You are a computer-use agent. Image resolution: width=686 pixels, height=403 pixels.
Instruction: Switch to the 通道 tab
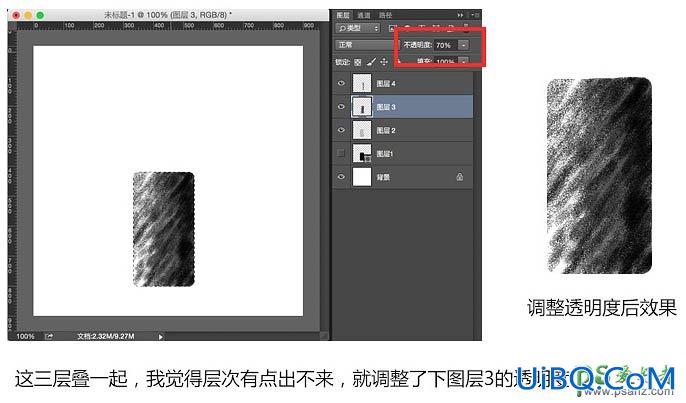tap(364, 15)
